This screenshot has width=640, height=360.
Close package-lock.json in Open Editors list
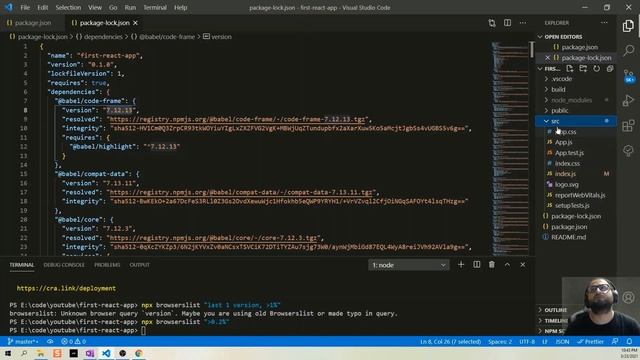[x=547, y=58]
